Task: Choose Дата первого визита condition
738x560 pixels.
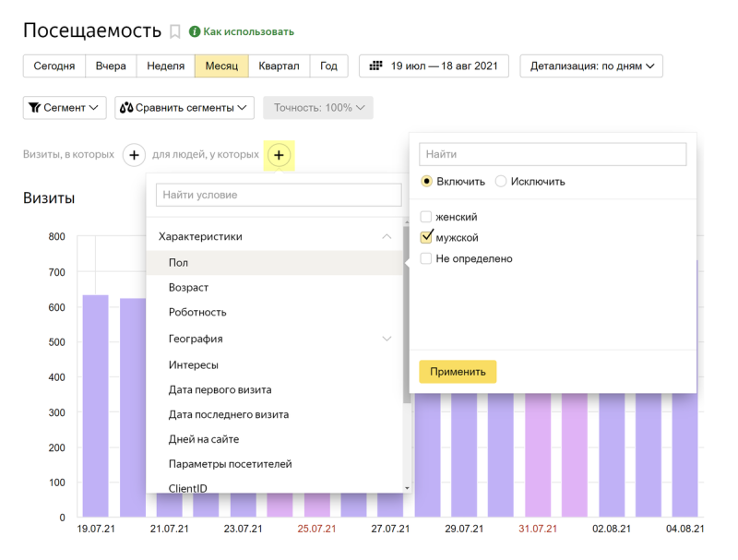Action: [275, 389]
